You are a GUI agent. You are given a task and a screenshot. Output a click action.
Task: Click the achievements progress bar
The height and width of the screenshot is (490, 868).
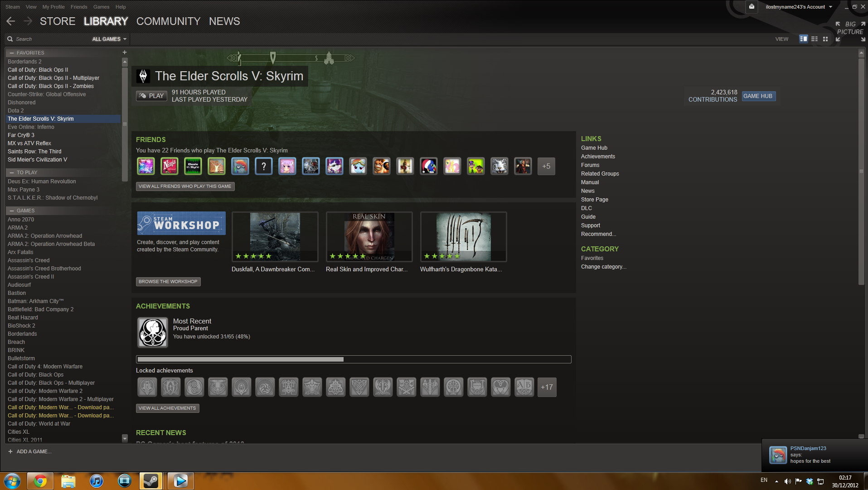pos(354,359)
